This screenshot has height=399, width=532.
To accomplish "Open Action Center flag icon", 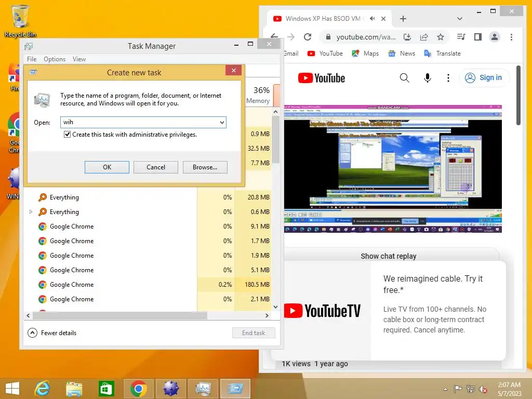I will tap(458, 389).
